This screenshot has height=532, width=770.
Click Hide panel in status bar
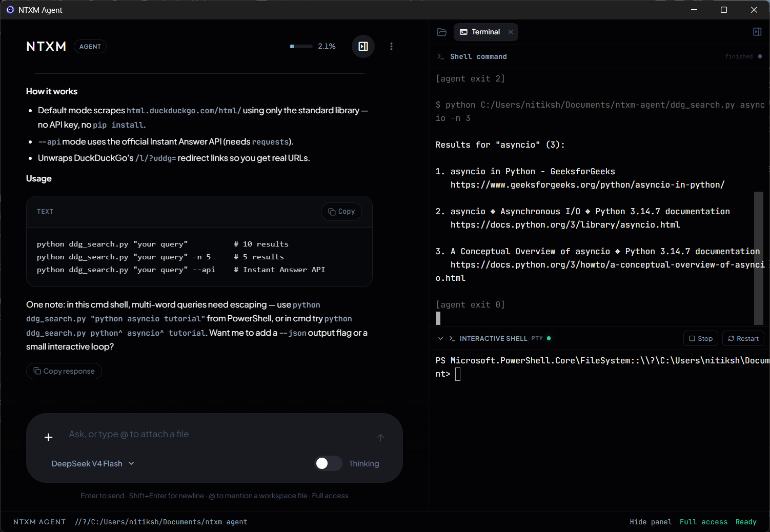click(x=651, y=522)
